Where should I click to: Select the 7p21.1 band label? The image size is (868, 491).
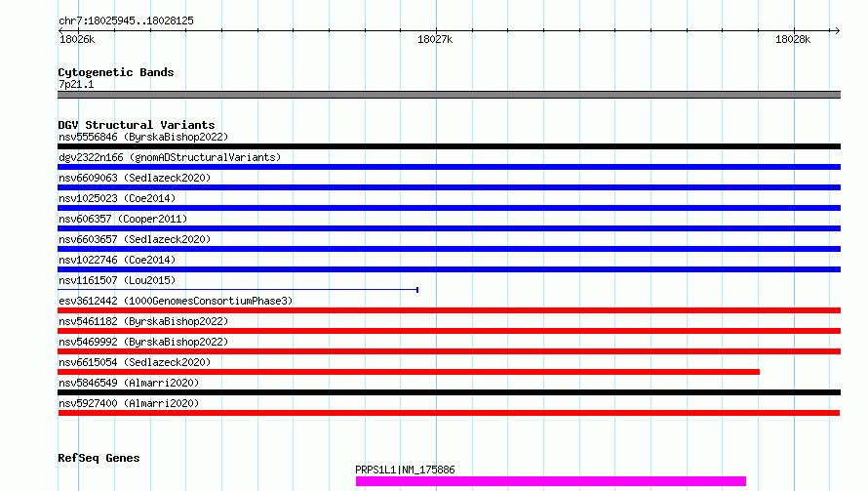tap(76, 84)
